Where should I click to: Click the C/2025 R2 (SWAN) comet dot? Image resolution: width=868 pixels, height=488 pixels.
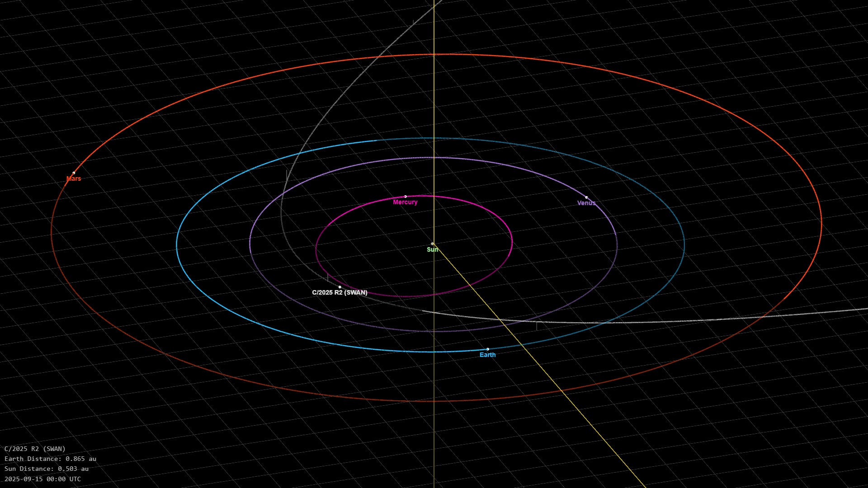click(340, 287)
